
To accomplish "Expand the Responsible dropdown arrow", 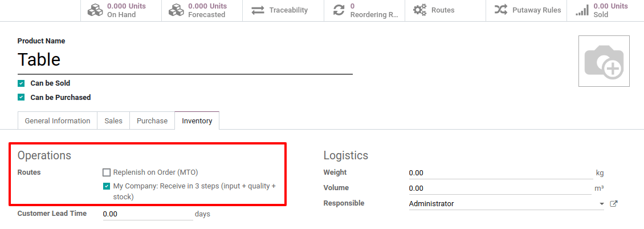I will click(601, 204).
